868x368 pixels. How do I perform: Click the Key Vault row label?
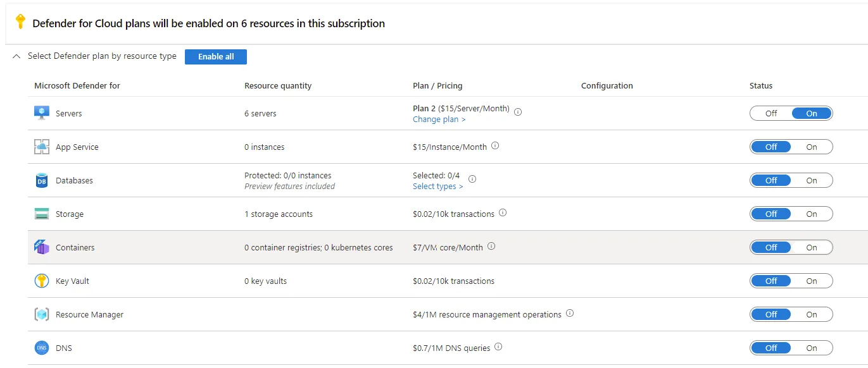point(72,281)
